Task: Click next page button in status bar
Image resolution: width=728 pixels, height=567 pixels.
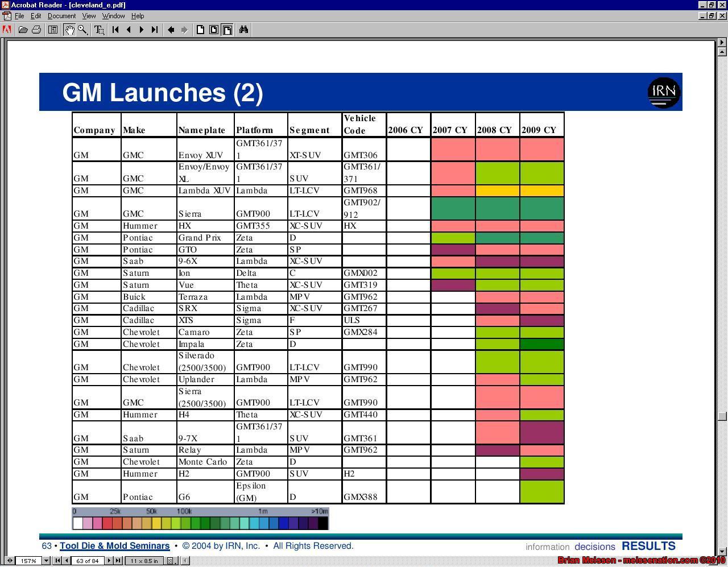Action: coord(109,561)
